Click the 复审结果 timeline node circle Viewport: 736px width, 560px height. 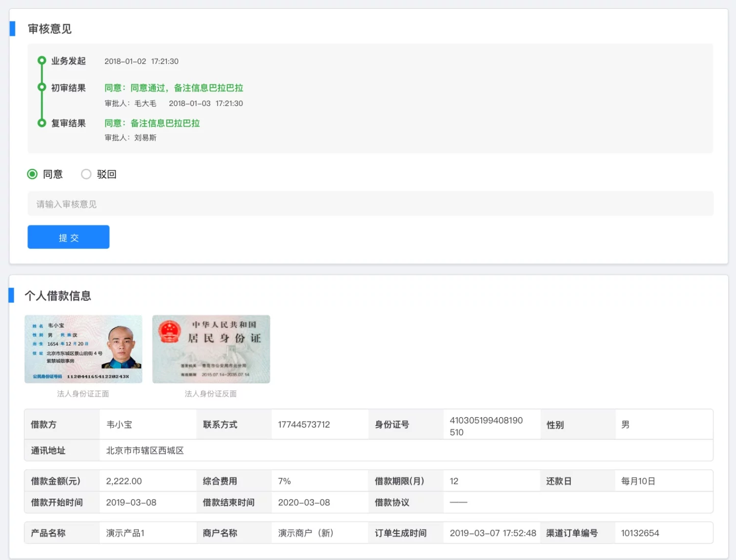[41, 122]
